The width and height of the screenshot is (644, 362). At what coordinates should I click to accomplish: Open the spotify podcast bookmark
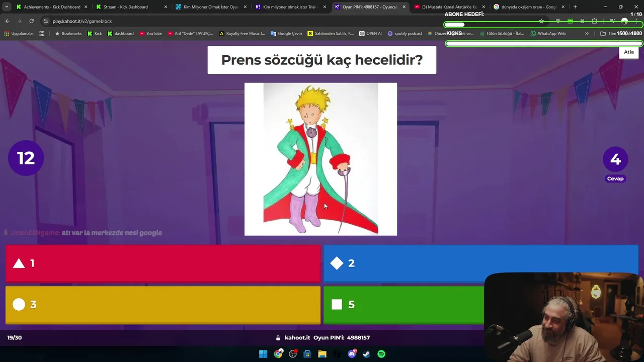coord(405,34)
